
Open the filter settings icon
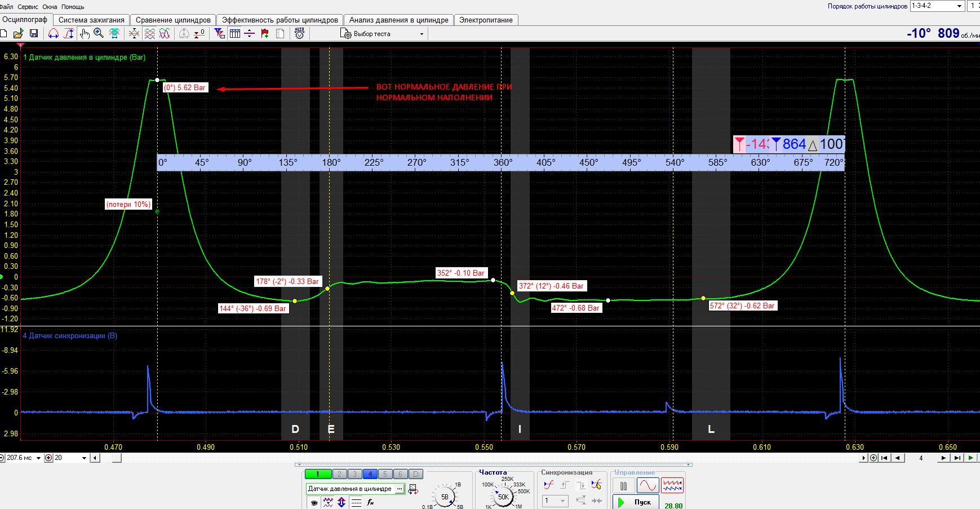coord(220,34)
